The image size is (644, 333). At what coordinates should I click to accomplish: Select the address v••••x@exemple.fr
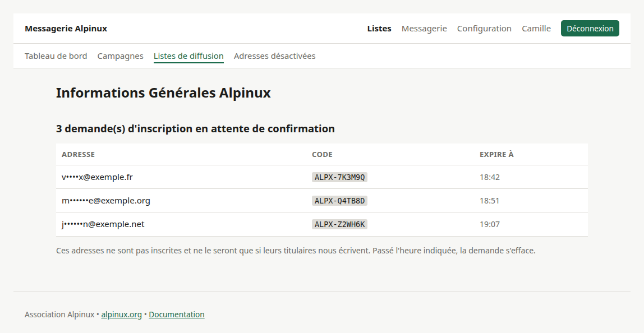[97, 177]
